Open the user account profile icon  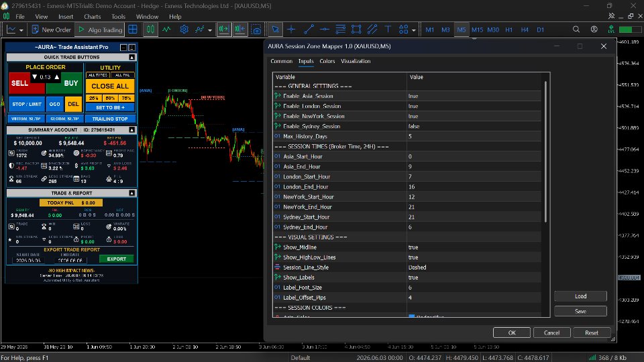click(594, 29)
